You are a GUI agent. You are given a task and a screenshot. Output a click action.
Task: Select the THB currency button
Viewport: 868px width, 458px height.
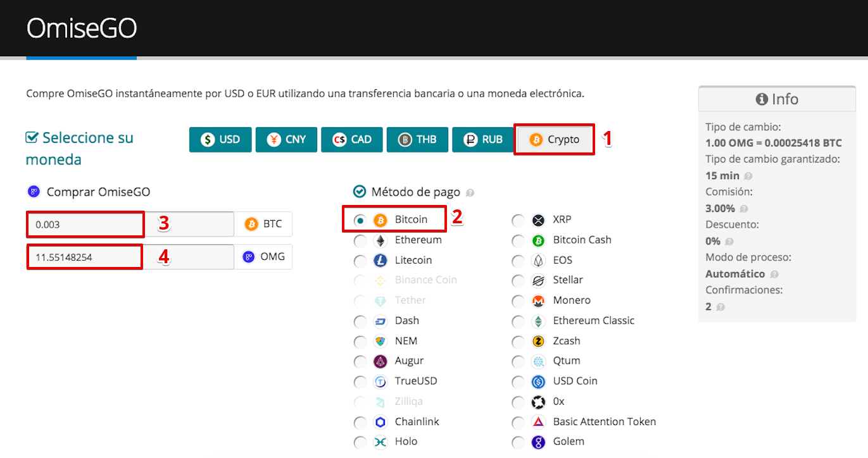417,140
